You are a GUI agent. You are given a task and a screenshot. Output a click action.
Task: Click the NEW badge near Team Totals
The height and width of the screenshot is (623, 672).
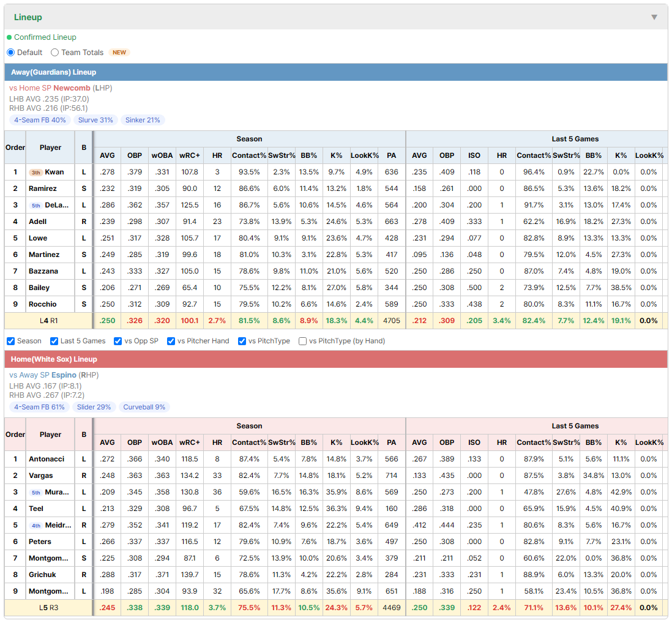119,52
